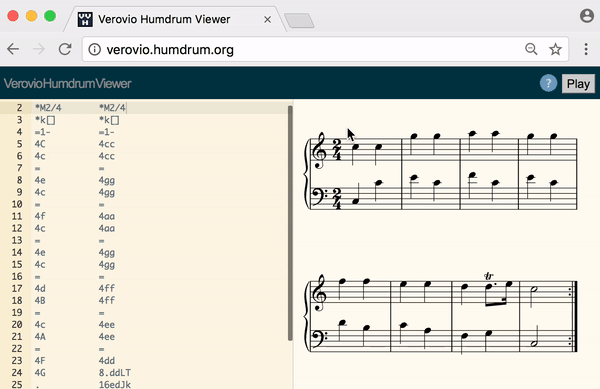Image resolution: width=600 pixels, height=389 pixels.
Task: Click the 4dd token on line 23
Action: (x=106, y=361)
